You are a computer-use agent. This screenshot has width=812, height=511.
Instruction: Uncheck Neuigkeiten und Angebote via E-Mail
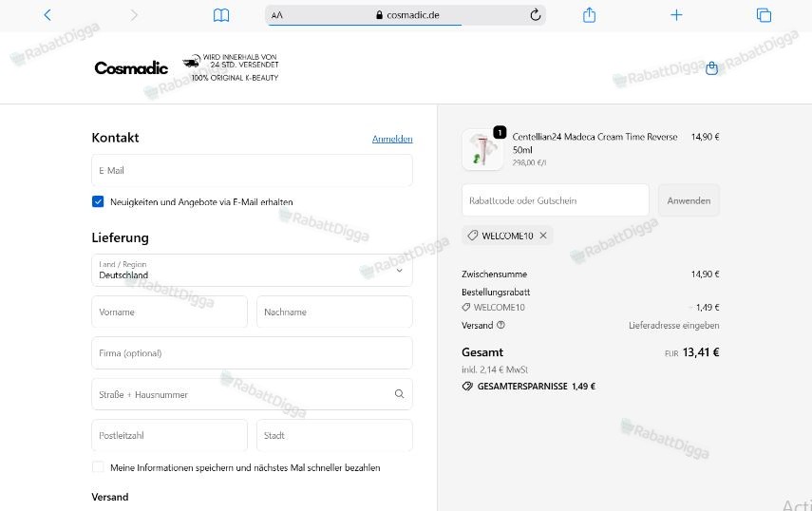98,201
